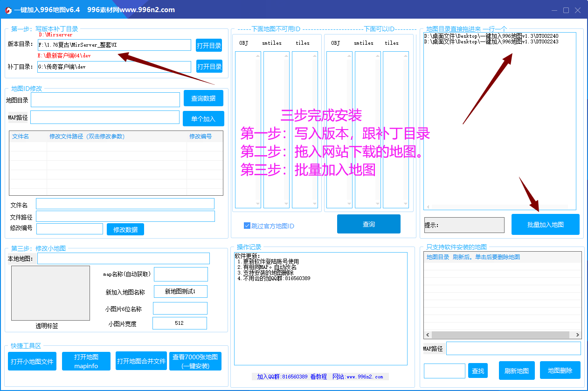点击查看7000张地图一键安装按钮
The height and width of the screenshot is (391, 588).
195,361
